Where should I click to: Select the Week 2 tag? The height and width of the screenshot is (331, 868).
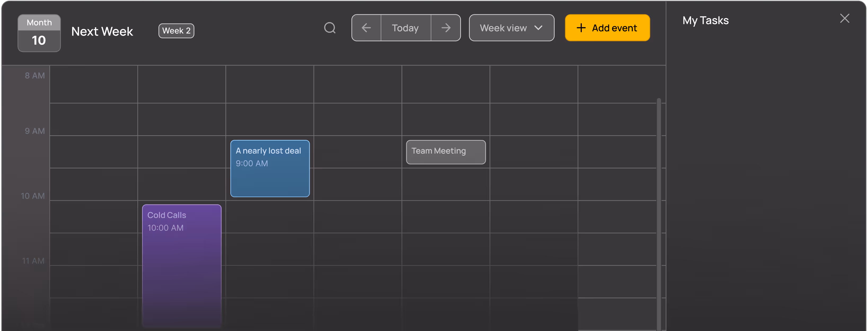coord(176,31)
